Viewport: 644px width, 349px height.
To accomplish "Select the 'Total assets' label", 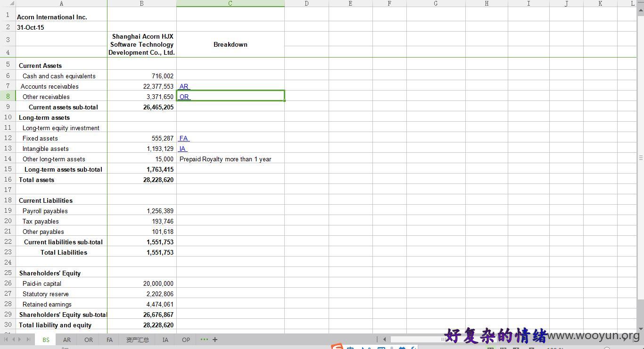I will tap(61, 180).
